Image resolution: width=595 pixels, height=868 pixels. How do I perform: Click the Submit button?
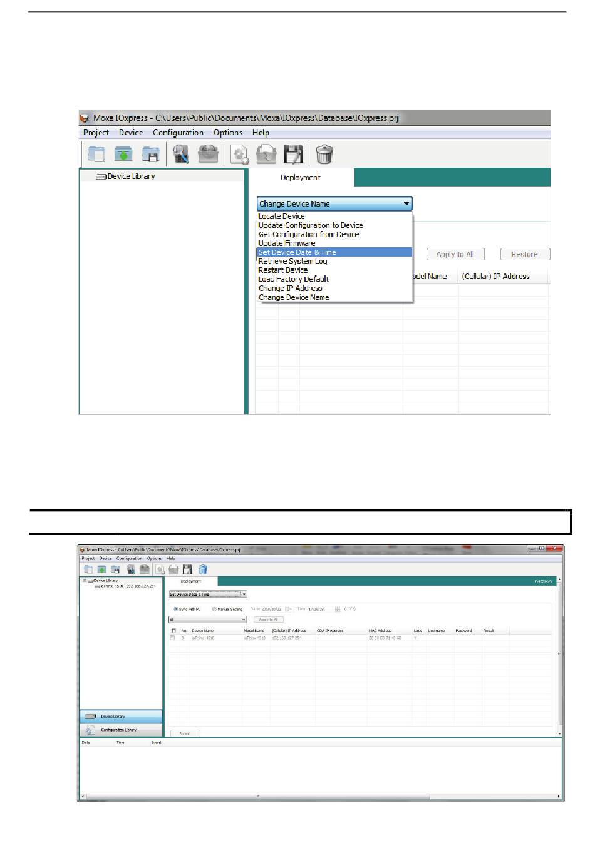point(185,733)
